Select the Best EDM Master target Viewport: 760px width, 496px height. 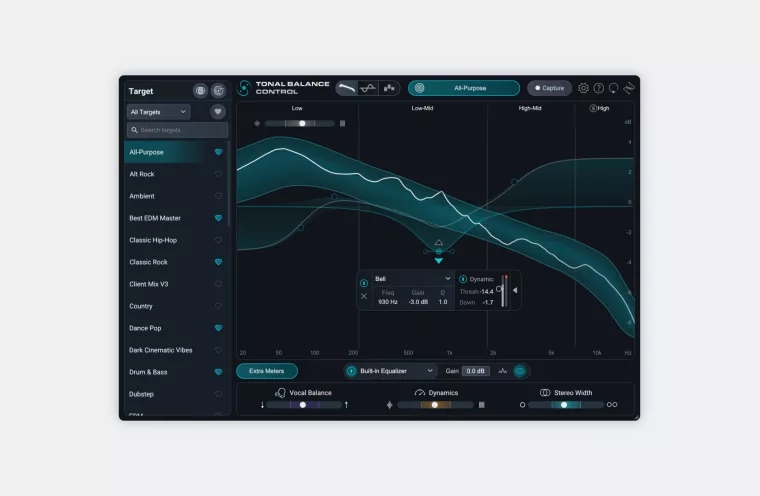(x=175, y=218)
